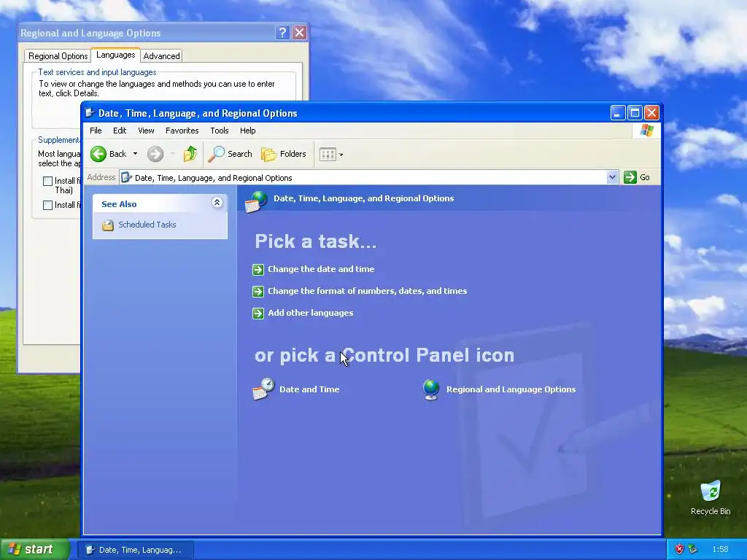Maximize the Control Panel window
747x560 pixels.
tap(635, 113)
